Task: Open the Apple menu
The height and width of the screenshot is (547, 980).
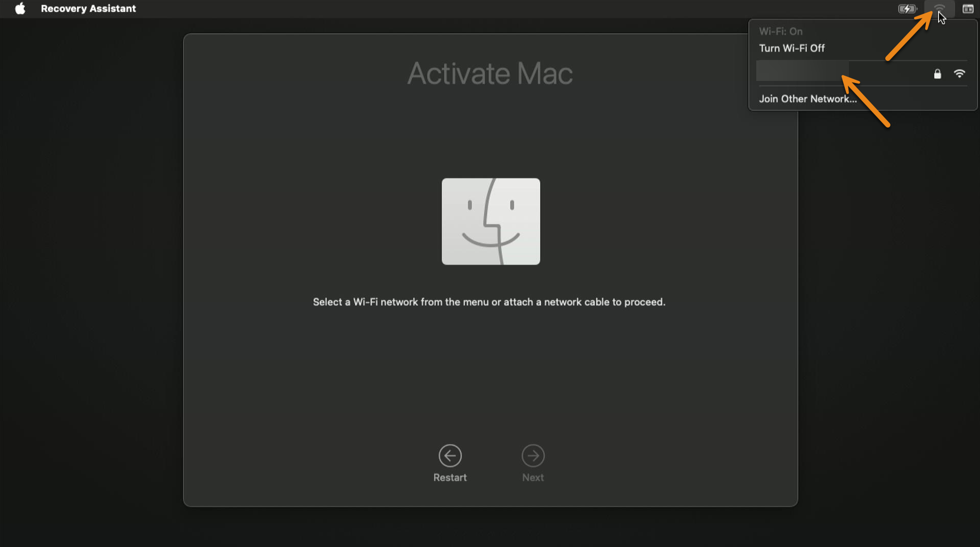Action: tap(20, 8)
